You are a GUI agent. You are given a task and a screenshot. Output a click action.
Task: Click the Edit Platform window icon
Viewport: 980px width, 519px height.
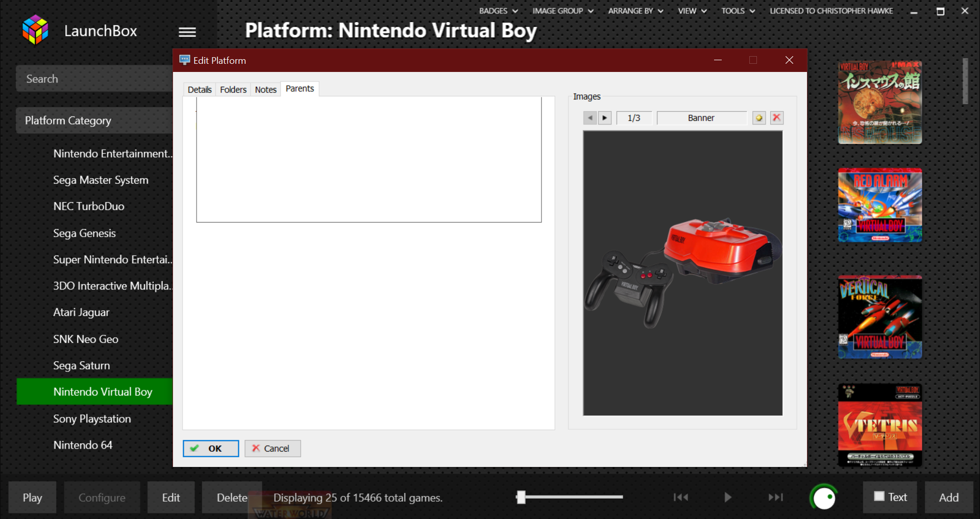(x=185, y=60)
